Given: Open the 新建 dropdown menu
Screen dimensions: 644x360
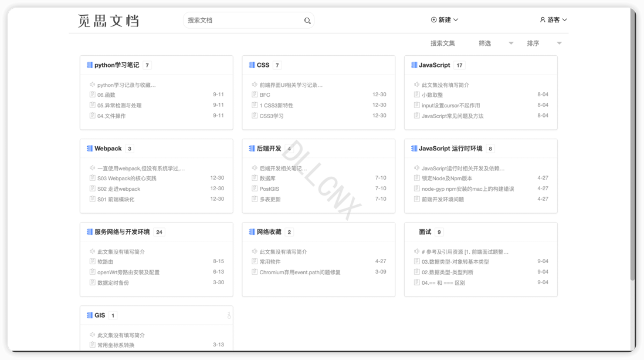Looking at the screenshot, I should point(445,20).
